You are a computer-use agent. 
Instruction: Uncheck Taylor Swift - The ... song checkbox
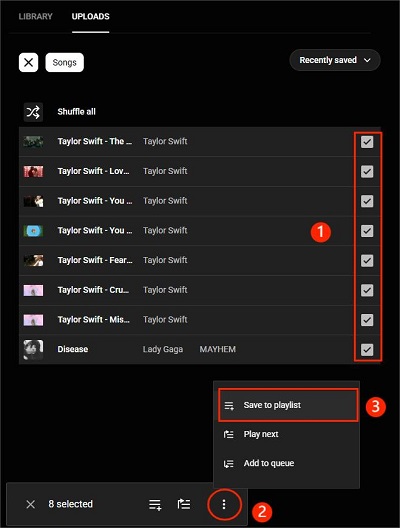tap(367, 142)
